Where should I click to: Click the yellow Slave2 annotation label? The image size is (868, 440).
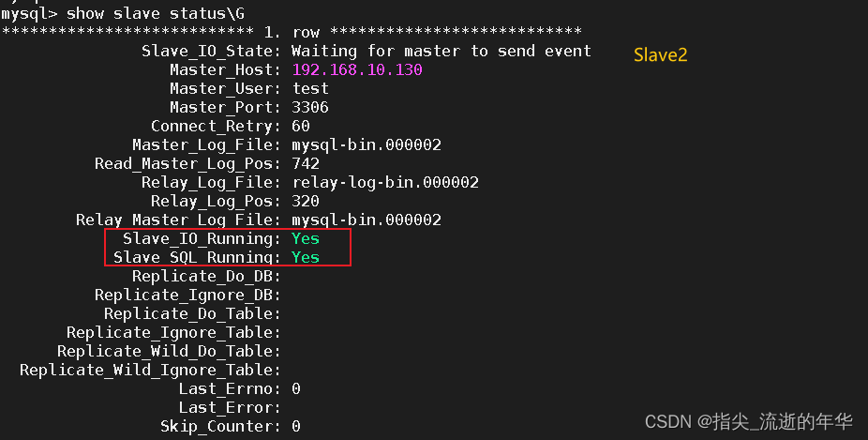pyautogui.click(x=661, y=54)
